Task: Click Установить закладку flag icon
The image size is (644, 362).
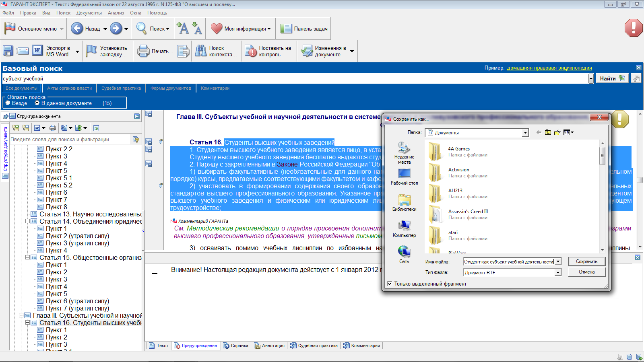Action: coord(92,51)
